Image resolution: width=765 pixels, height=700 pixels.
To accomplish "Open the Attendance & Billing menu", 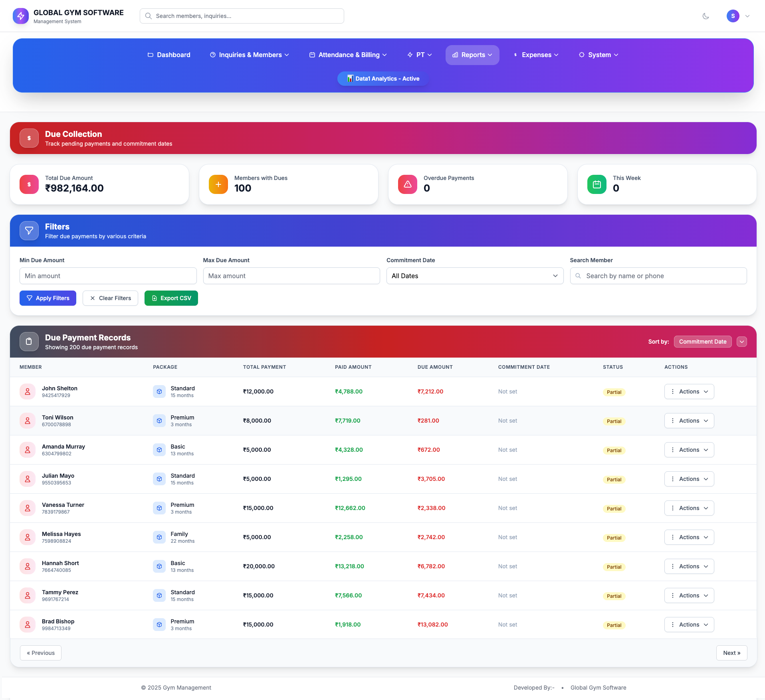I will (348, 55).
